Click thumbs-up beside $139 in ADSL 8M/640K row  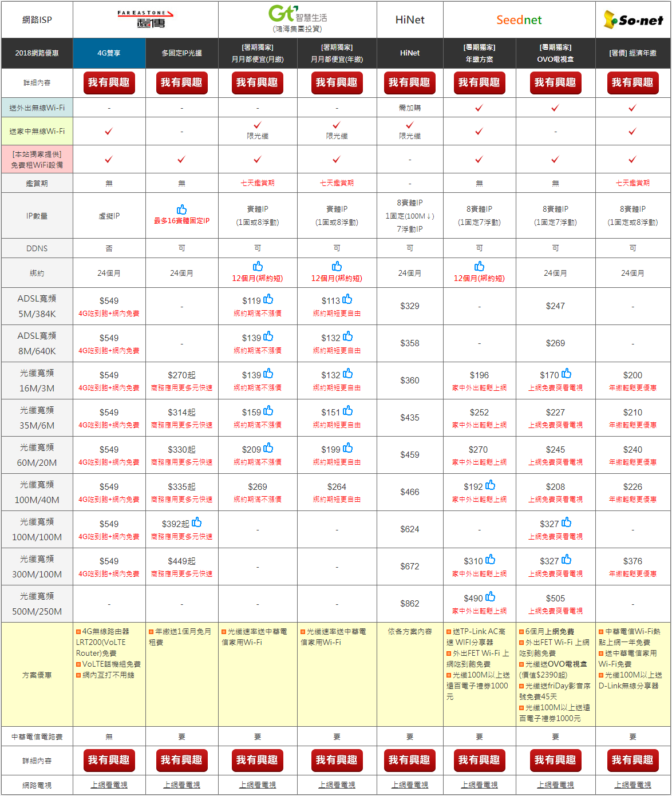pos(268,336)
